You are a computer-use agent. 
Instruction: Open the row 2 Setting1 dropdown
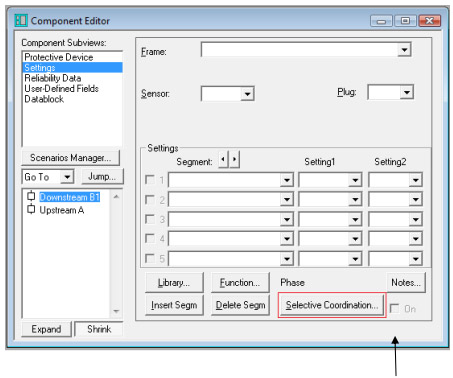coord(355,200)
